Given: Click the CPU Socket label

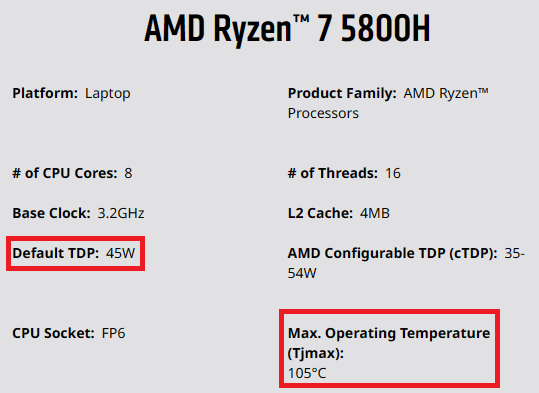Looking at the screenshot, I should point(53,333).
